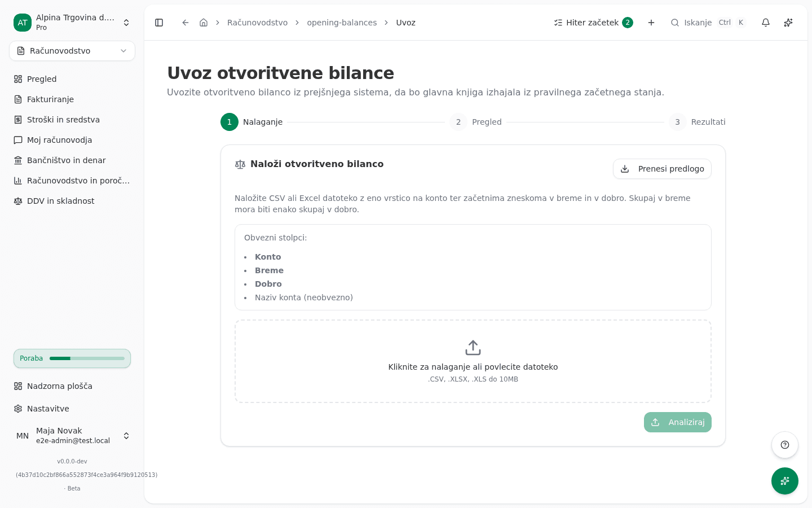The width and height of the screenshot is (812, 508).
Task: Click the 'Naloži otvoritveno bilanco' heading
Action: click(317, 164)
